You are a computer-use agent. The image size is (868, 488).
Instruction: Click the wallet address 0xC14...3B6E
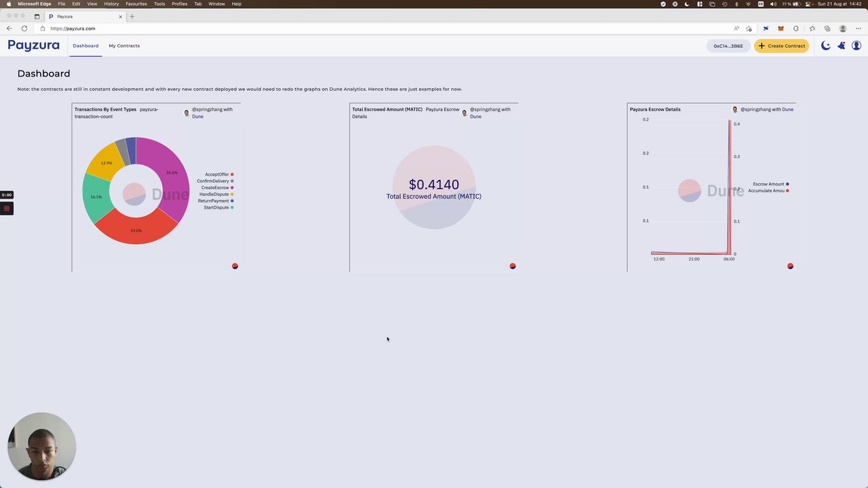[x=728, y=46]
